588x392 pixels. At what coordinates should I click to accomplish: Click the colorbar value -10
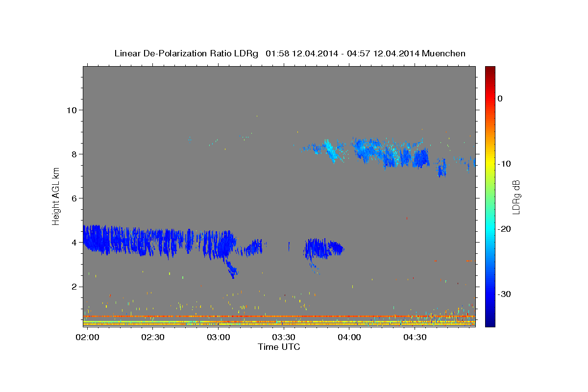coord(505,164)
